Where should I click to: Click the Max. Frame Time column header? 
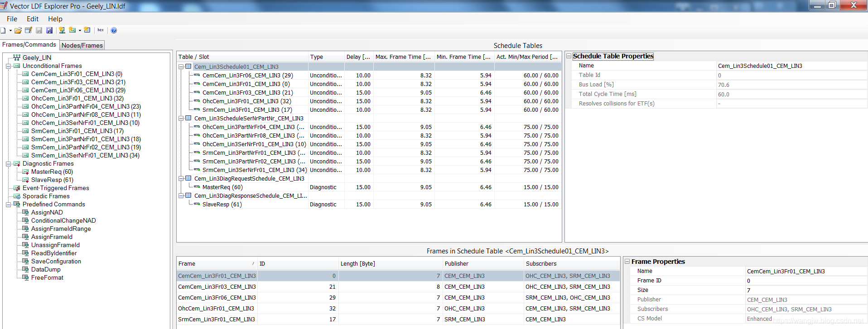pyautogui.click(x=403, y=57)
